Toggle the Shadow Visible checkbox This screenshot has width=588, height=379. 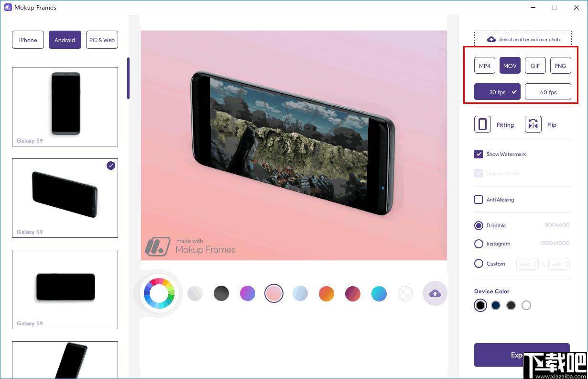tap(479, 173)
